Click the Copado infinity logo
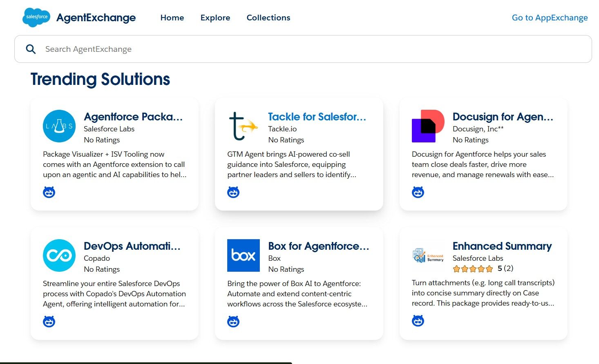The width and height of the screenshot is (599, 364). point(59,255)
